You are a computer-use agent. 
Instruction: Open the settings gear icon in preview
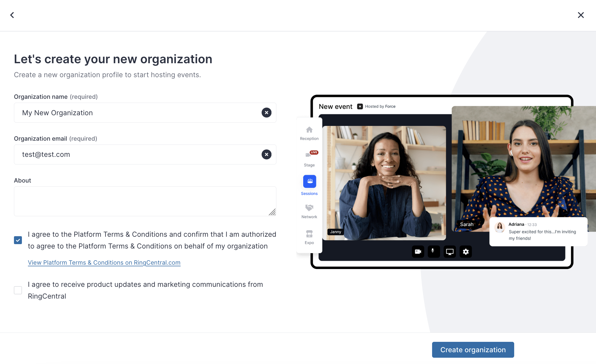466,252
